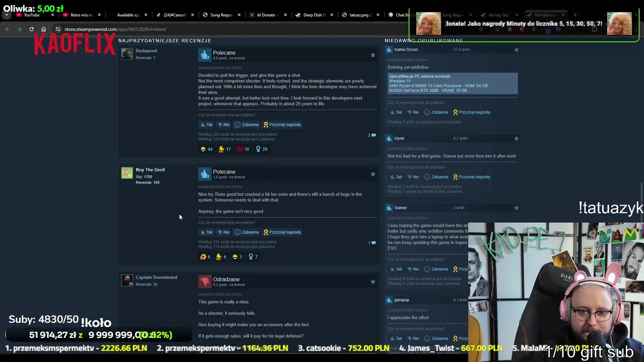Mark Budapesti's review as Zabawna
The image size is (644, 362).
tap(247, 125)
